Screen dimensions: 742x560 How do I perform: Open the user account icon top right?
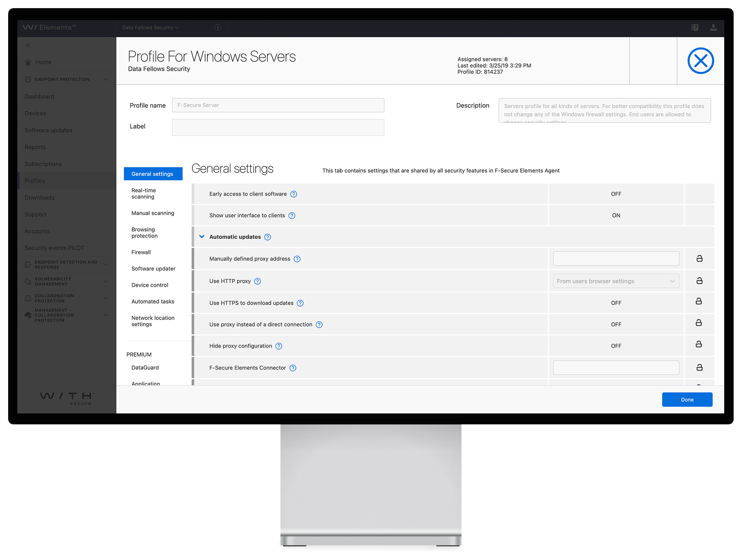click(x=713, y=27)
